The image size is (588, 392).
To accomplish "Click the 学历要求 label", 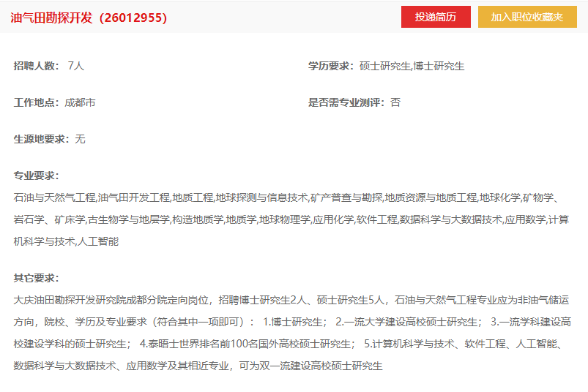I will click(x=331, y=67).
